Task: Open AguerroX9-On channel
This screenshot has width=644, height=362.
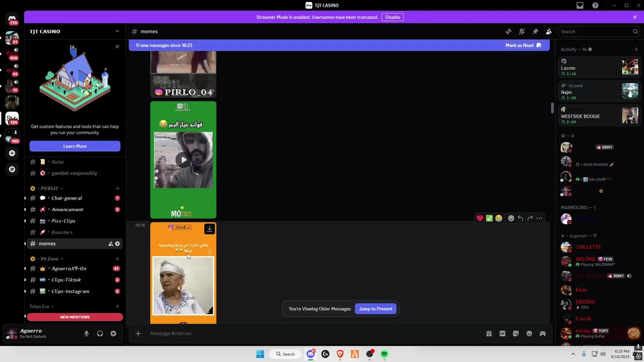Action: (75, 268)
